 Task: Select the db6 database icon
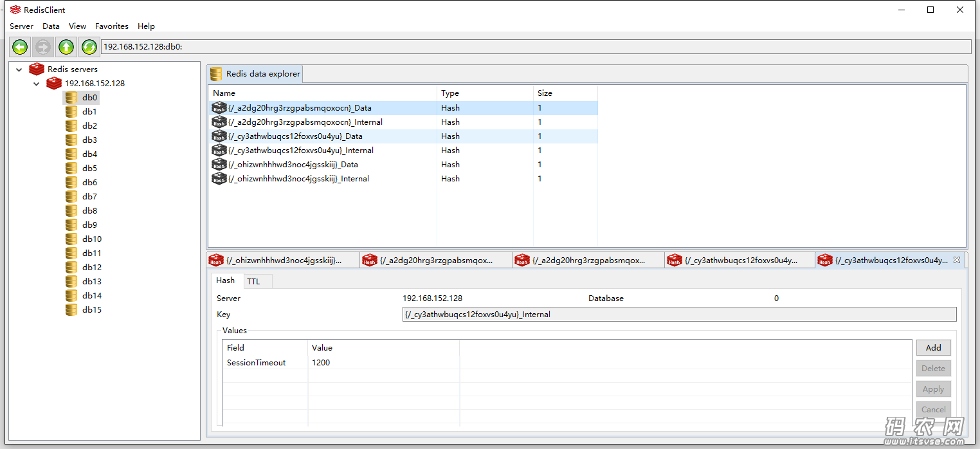point(71,183)
